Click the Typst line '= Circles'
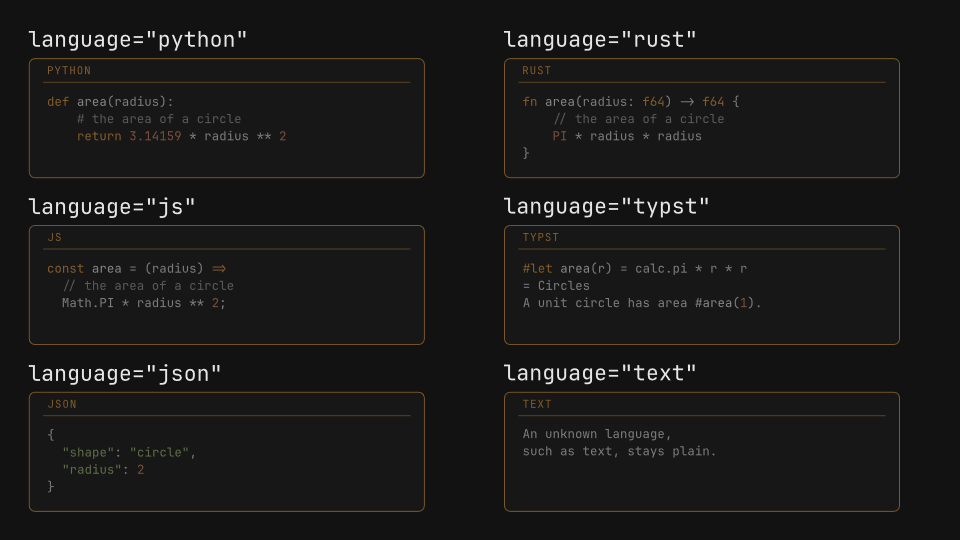 click(556, 286)
